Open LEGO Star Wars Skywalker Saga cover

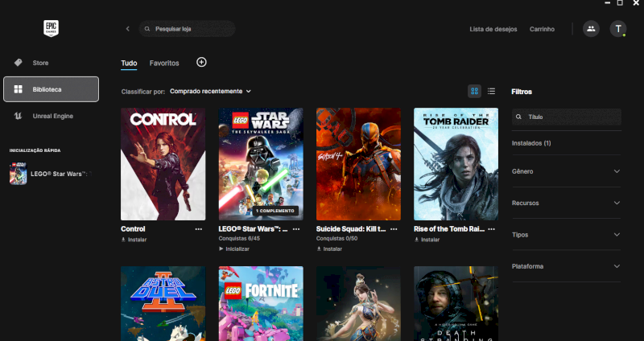(261, 164)
